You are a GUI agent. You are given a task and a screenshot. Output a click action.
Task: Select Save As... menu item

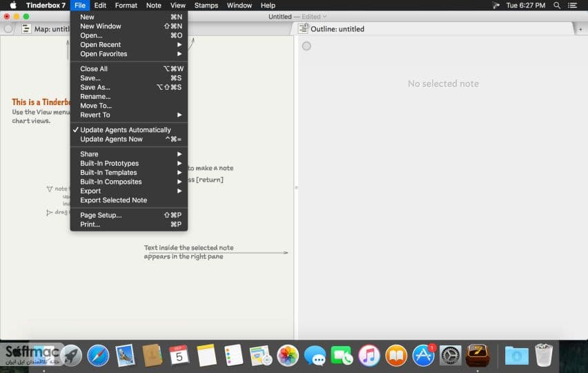point(128,87)
